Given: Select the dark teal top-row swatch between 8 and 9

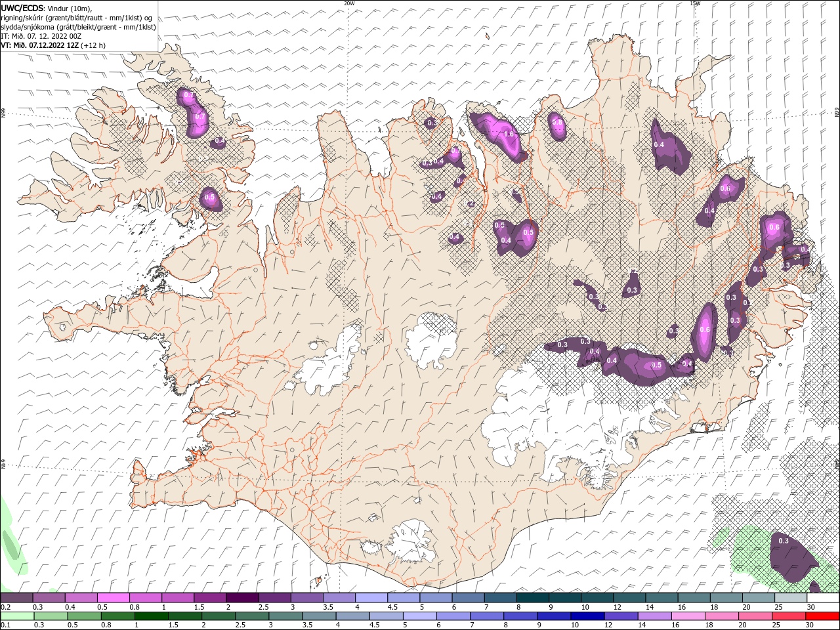Looking at the screenshot, I should (x=532, y=598).
